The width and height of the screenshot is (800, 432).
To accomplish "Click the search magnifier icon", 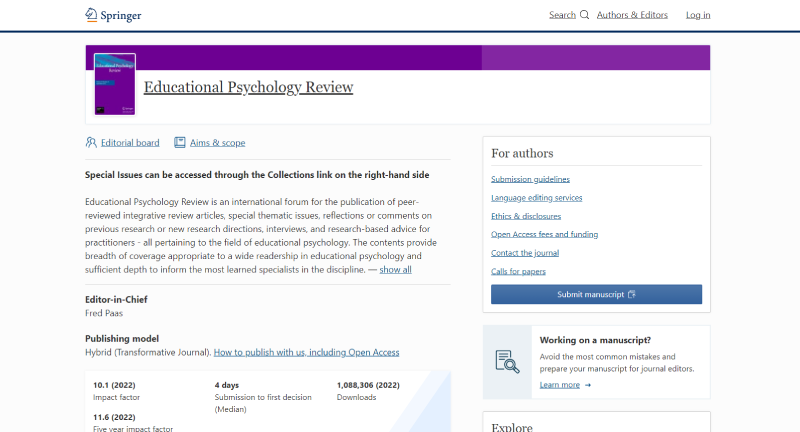I will pos(585,15).
